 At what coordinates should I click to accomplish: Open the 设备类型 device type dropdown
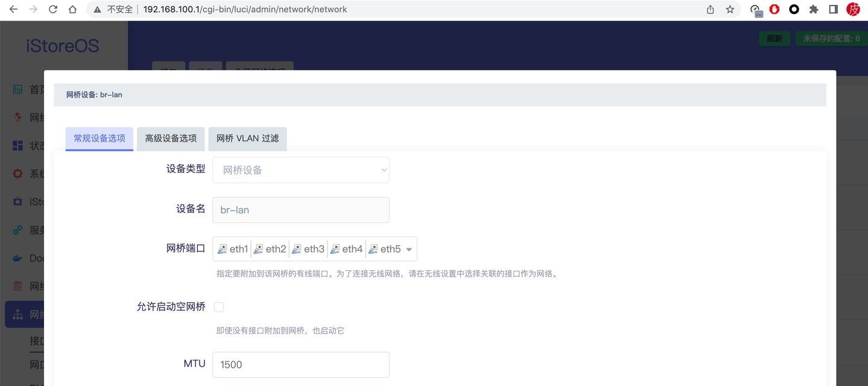(300, 169)
